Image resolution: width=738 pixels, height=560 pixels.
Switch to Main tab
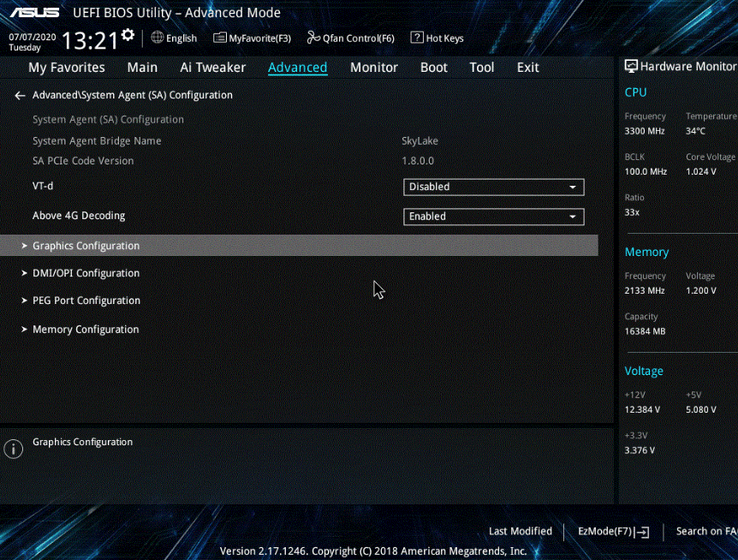click(142, 68)
